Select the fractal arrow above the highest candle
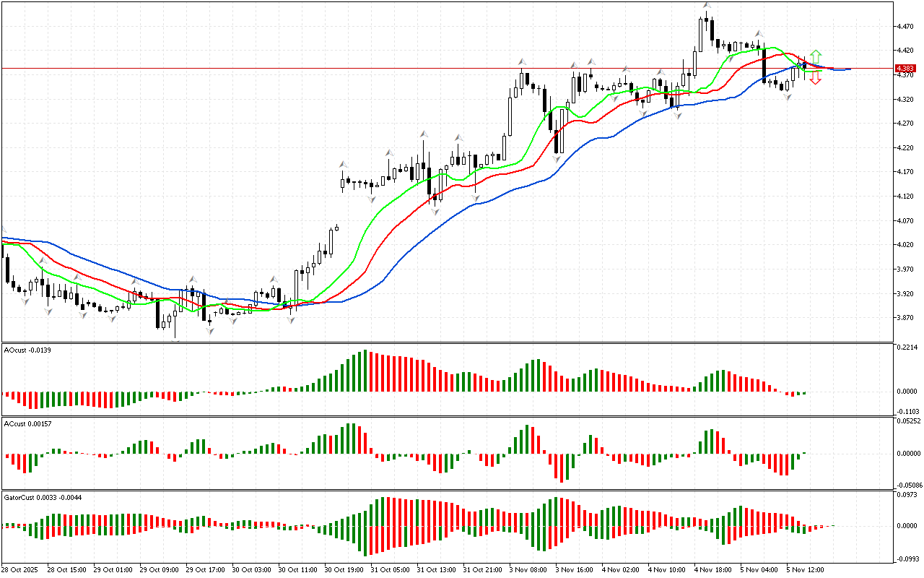This screenshot has height=578, width=924. (x=707, y=7)
